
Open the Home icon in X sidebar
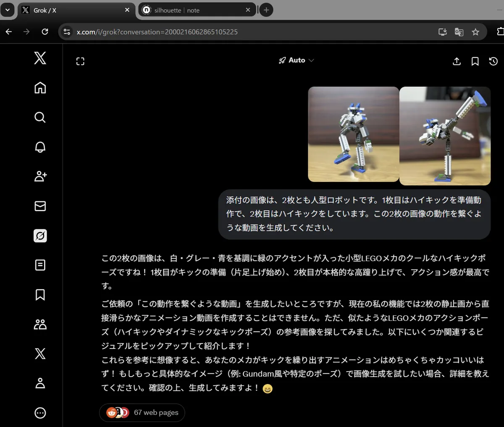[x=40, y=88]
